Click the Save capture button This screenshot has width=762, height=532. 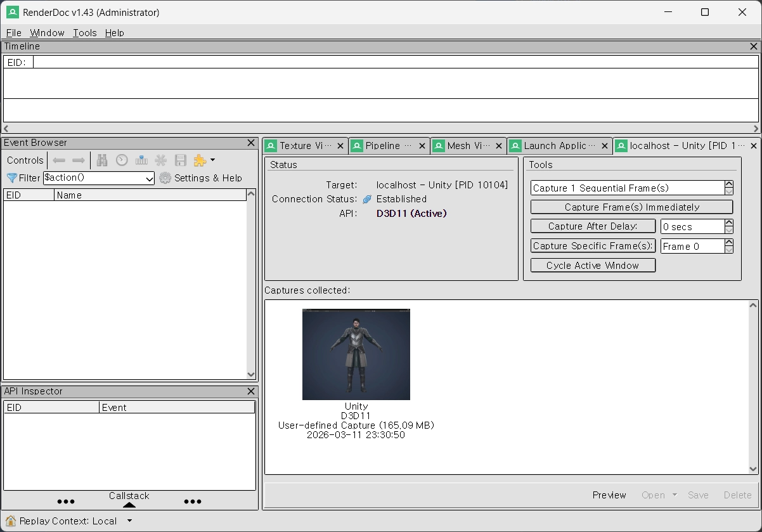698,495
